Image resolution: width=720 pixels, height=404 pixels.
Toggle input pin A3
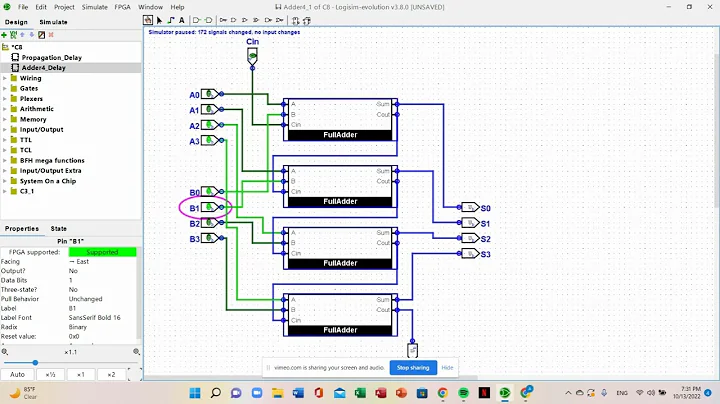209,140
